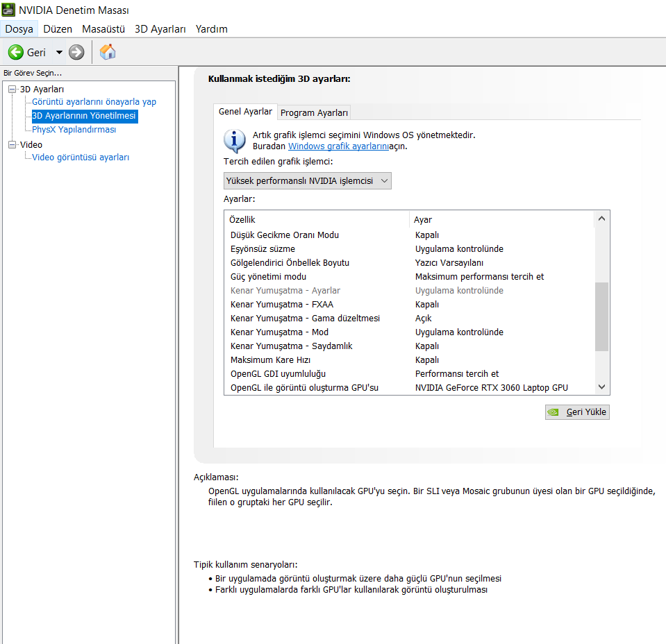666x644 pixels.
Task: Click the Özellik column header
Action: tap(317, 219)
